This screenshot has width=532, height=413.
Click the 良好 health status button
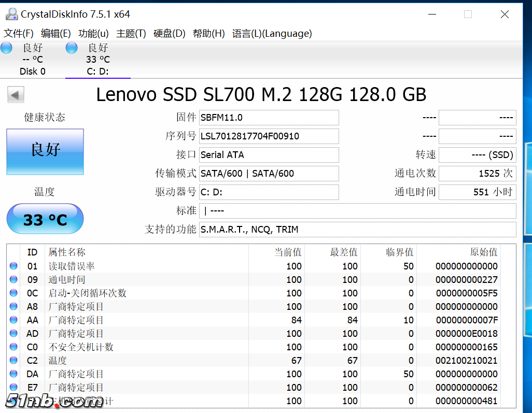(45, 151)
